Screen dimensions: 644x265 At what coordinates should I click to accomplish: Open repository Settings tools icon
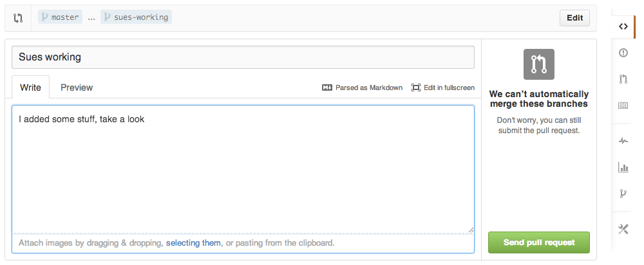coord(623,229)
